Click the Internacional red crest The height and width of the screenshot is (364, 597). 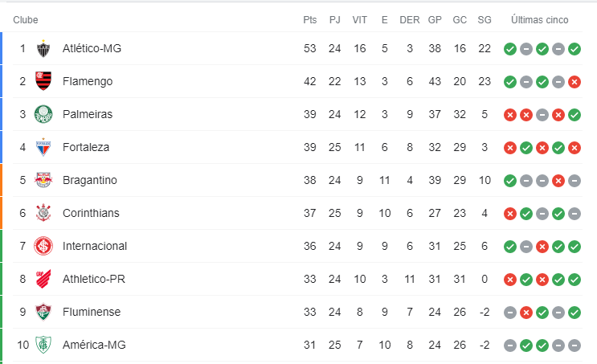(43, 246)
